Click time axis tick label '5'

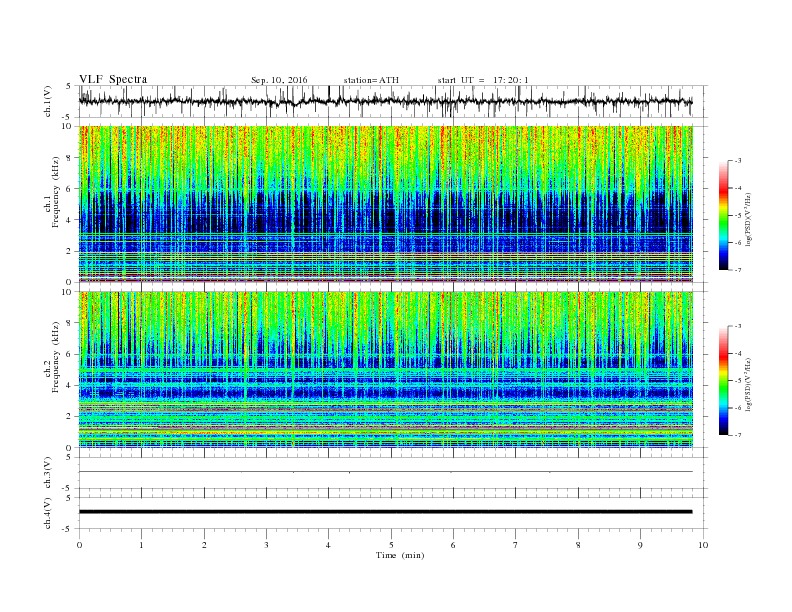(391, 545)
